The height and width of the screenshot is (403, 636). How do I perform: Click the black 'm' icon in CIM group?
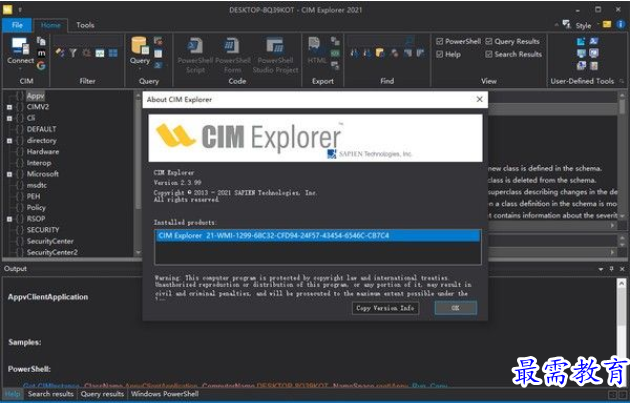point(41,53)
